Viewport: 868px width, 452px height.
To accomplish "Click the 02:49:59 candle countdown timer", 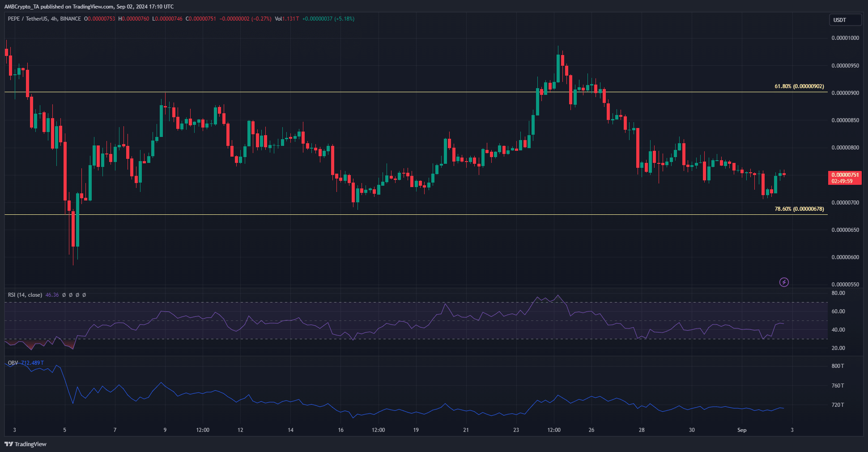I will point(842,181).
